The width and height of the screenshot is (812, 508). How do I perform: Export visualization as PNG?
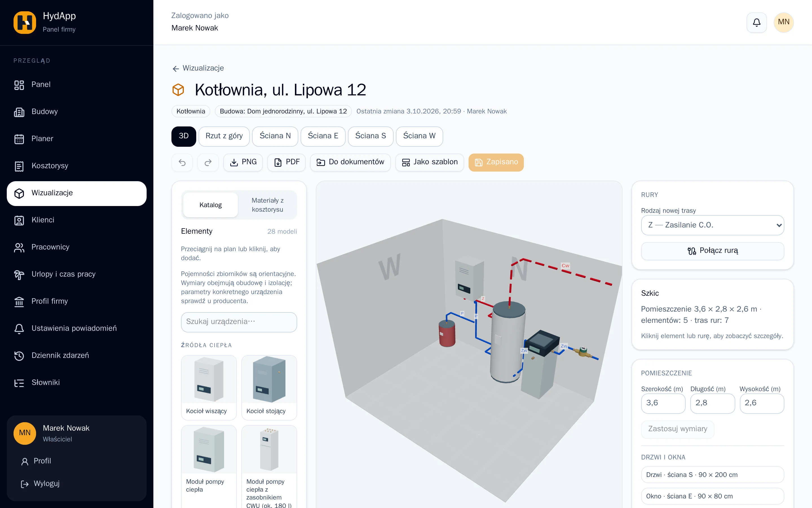[x=243, y=163]
